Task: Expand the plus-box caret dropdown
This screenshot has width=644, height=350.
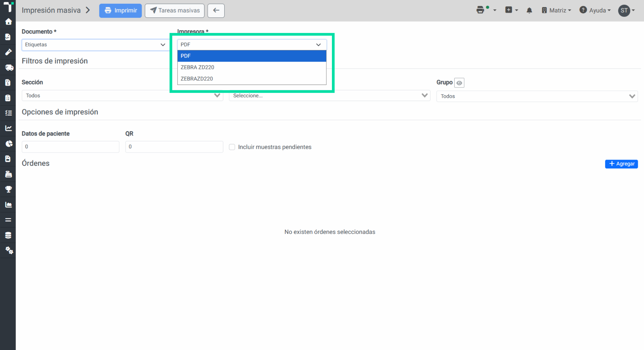Action: pyautogui.click(x=517, y=10)
